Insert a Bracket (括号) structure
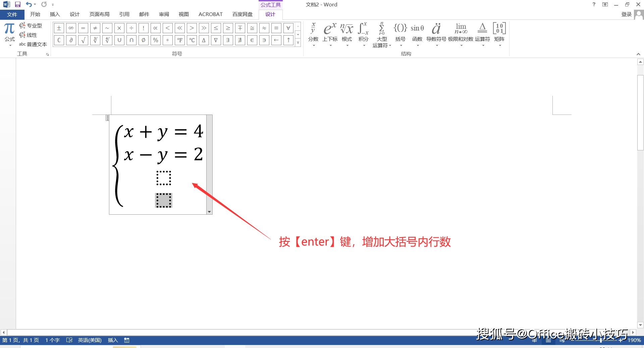This screenshot has height=348, width=644. [400, 33]
